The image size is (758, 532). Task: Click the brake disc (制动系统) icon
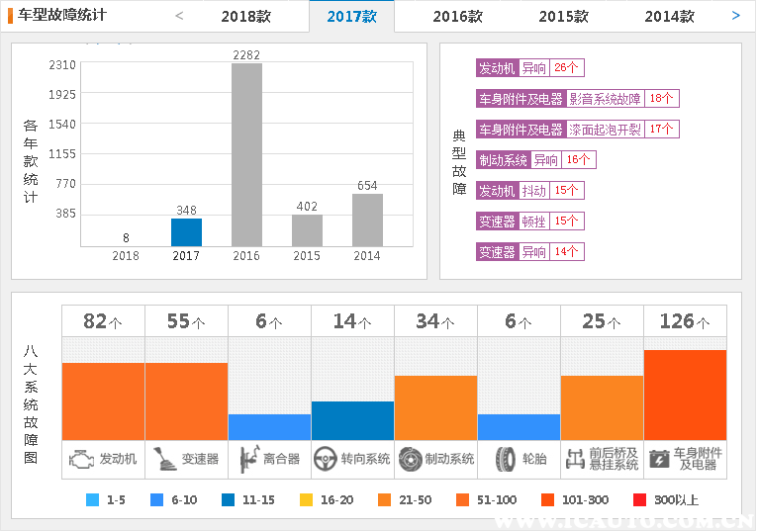pyautogui.click(x=410, y=459)
